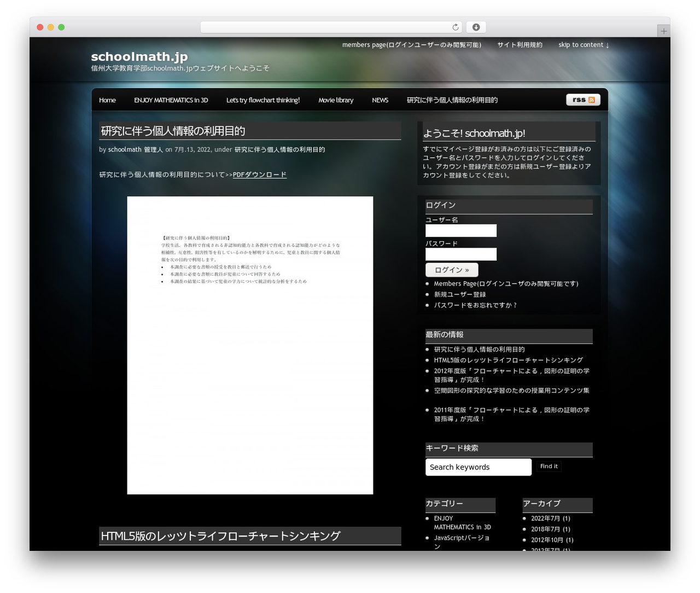Screen dimensions: 700x593
Task: Click the browser reload icon
Action: pyautogui.click(x=456, y=27)
